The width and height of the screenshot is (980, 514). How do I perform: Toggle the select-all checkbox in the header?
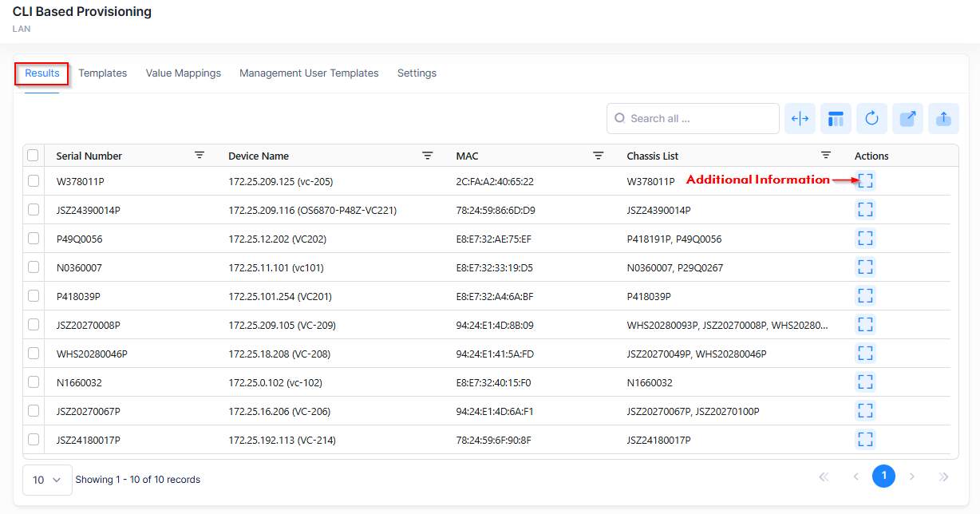34,156
